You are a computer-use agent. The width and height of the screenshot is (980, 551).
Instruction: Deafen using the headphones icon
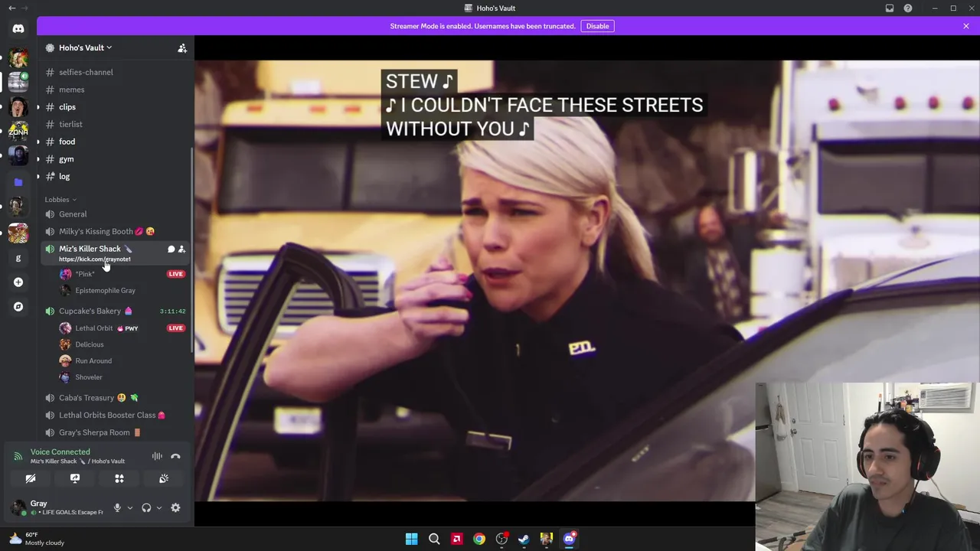[x=146, y=507]
